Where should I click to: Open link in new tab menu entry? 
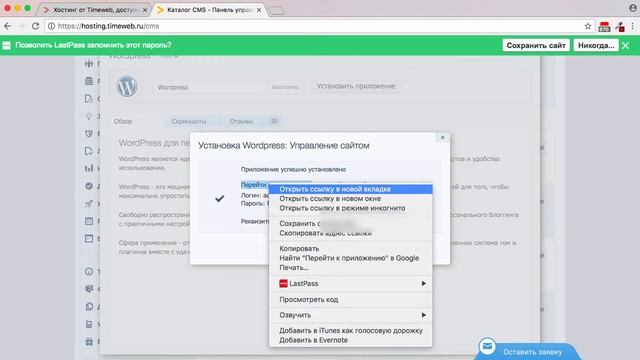351,189
